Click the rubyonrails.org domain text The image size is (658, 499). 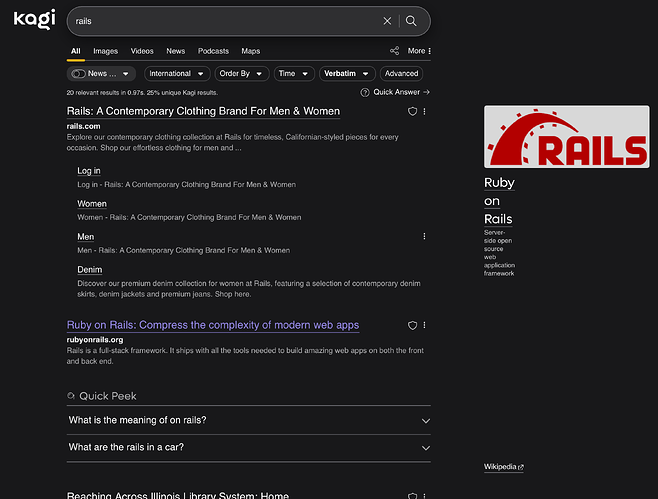coord(95,340)
